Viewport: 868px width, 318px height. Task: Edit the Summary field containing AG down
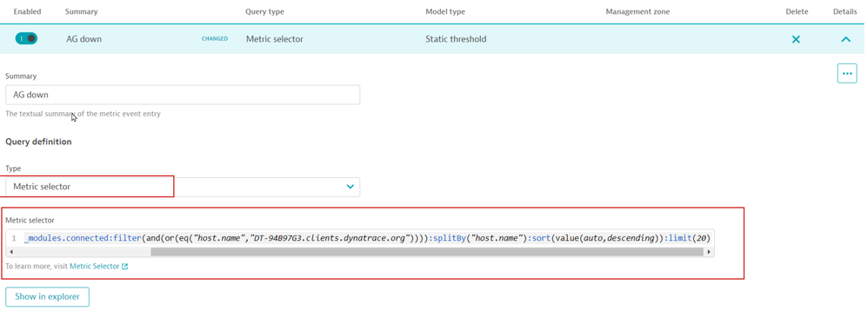pos(183,95)
